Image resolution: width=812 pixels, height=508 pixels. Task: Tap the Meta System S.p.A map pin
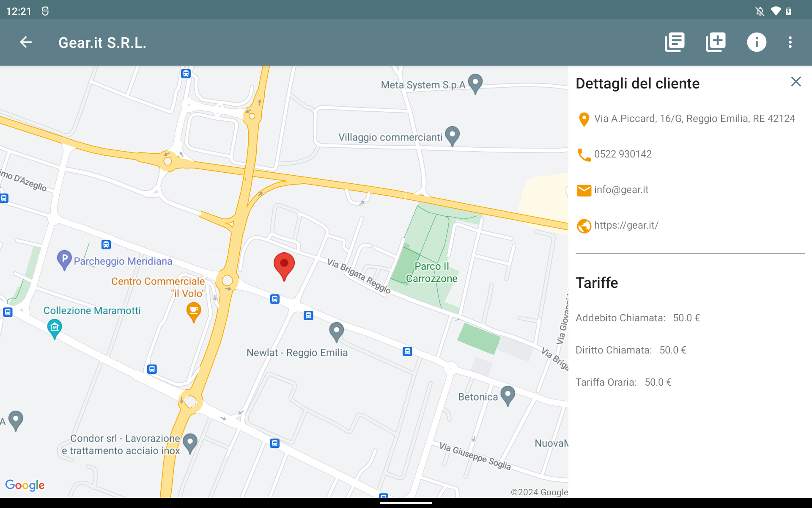475,83
